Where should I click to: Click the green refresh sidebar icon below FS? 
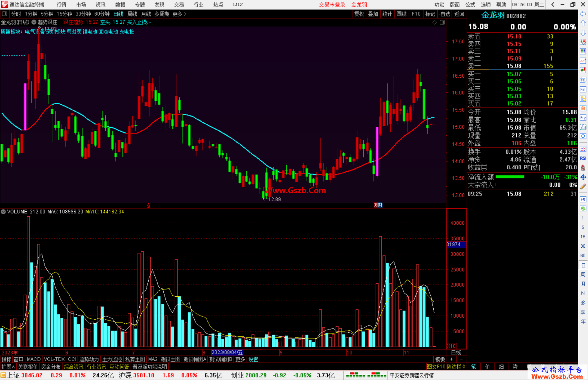(583, 209)
